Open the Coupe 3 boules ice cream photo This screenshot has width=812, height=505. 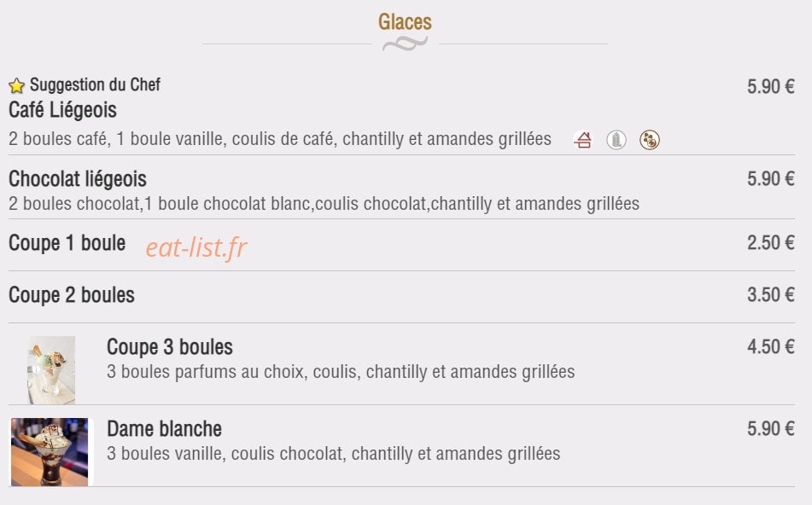[x=51, y=370]
